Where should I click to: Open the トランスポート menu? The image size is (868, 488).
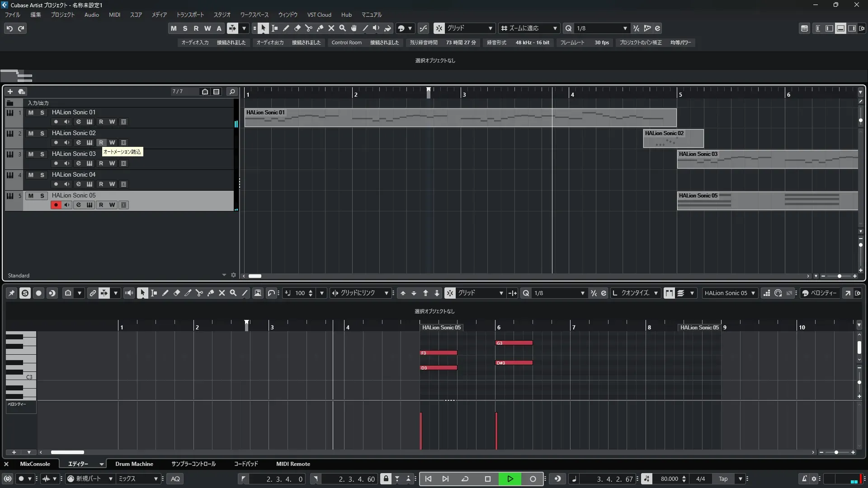coord(190,14)
